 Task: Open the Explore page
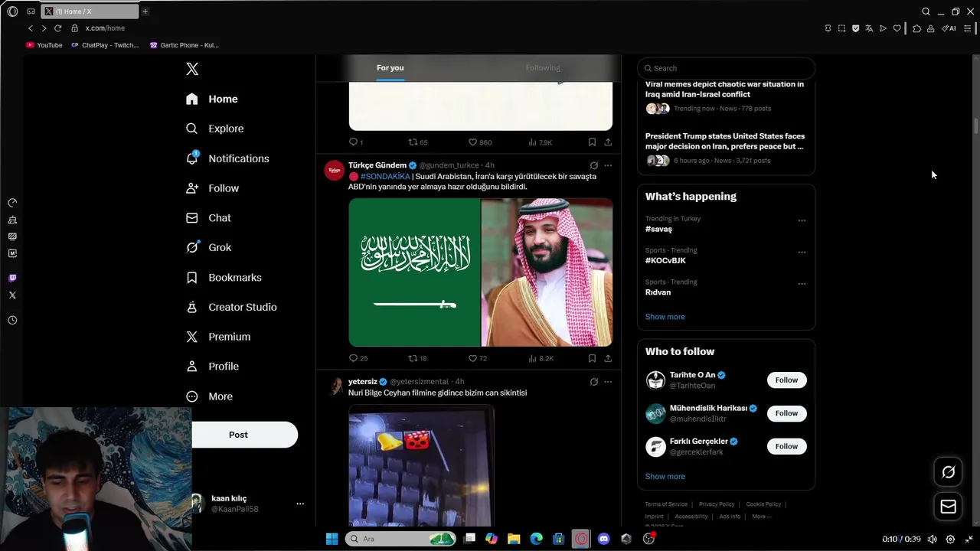[215, 129]
